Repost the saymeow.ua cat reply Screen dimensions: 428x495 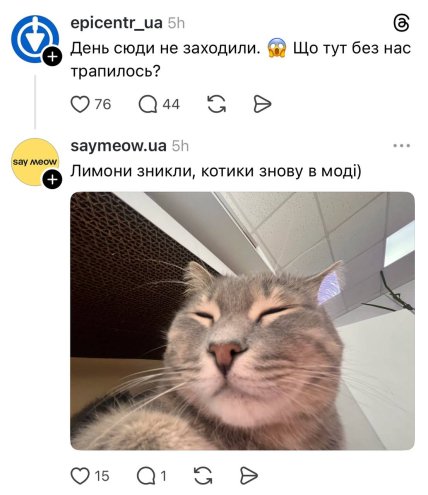[x=203, y=476]
